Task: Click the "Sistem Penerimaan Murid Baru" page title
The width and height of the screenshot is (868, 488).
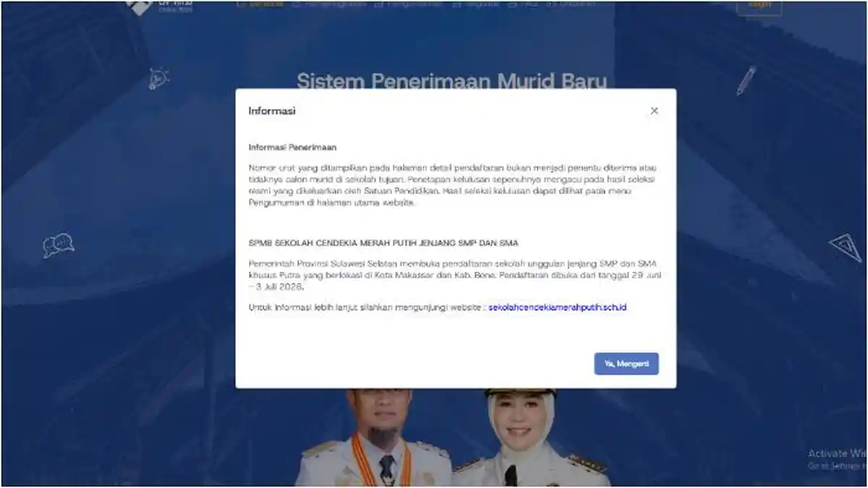Action: (x=451, y=81)
